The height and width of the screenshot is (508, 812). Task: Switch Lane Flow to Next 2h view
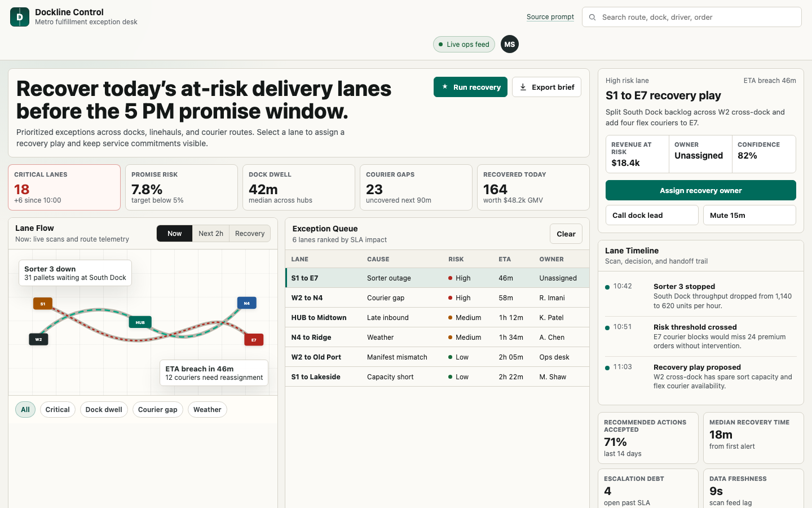(211, 234)
